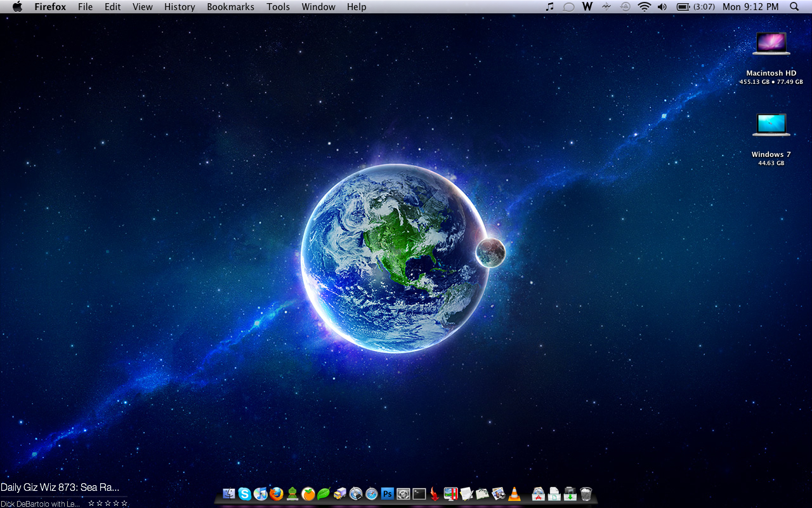The height and width of the screenshot is (508, 812).
Task: Open the File menu
Action: 85,7
